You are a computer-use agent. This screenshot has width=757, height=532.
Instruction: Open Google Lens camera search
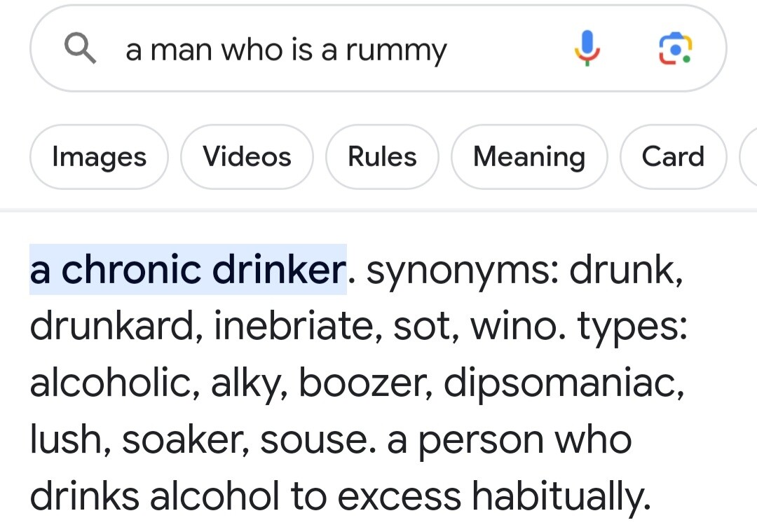(676, 49)
